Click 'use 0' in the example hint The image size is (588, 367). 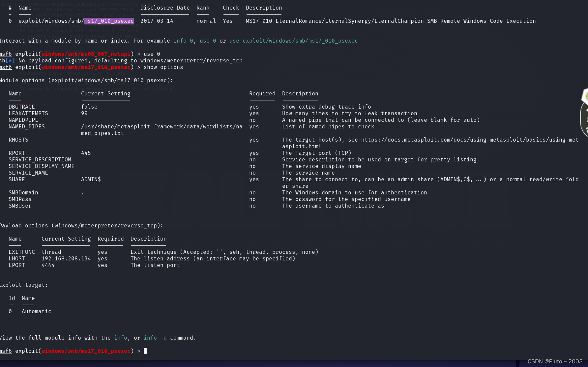point(208,41)
